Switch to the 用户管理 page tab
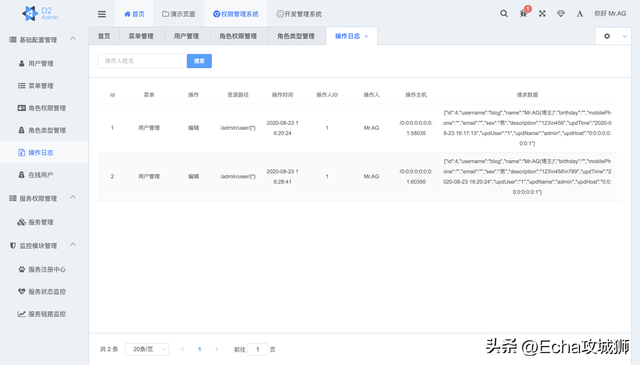Image resolution: width=640 pixels, height=365 pixels. [187, 36]
